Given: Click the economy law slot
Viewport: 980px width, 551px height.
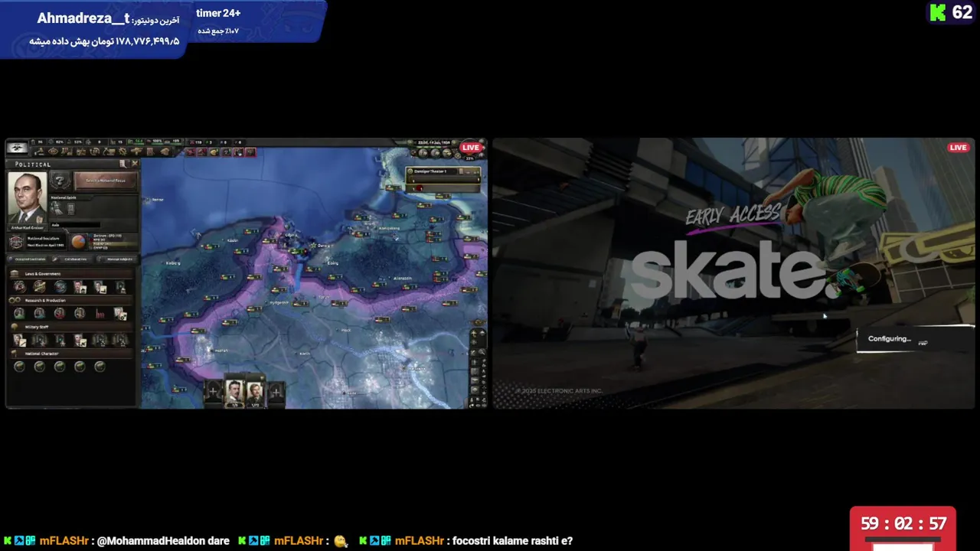Looking at the screenshot, I should tap(60, 287).
